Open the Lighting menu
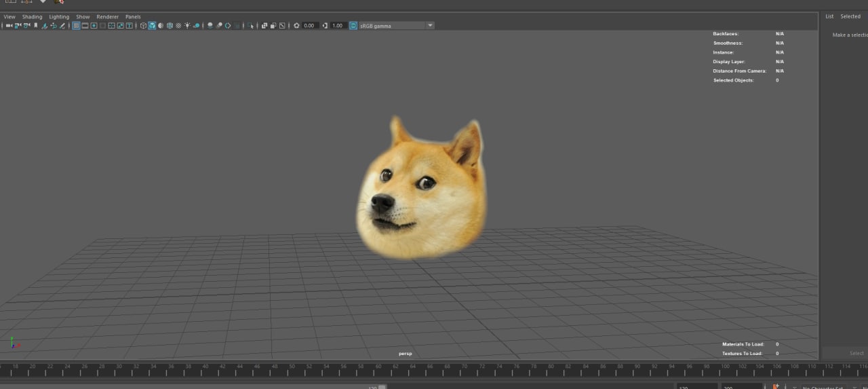The height and width of the screenshot is (389, 868). [x=59, y=16]
